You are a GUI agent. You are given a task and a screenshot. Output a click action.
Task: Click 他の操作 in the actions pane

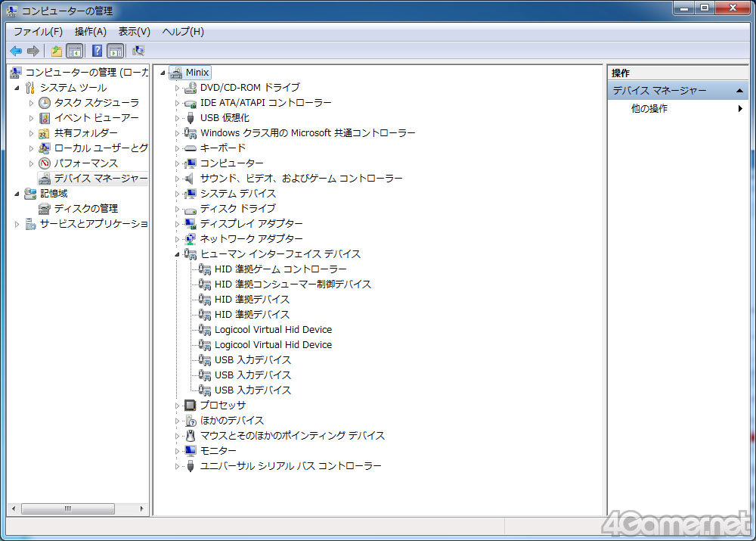pos(649,109)
